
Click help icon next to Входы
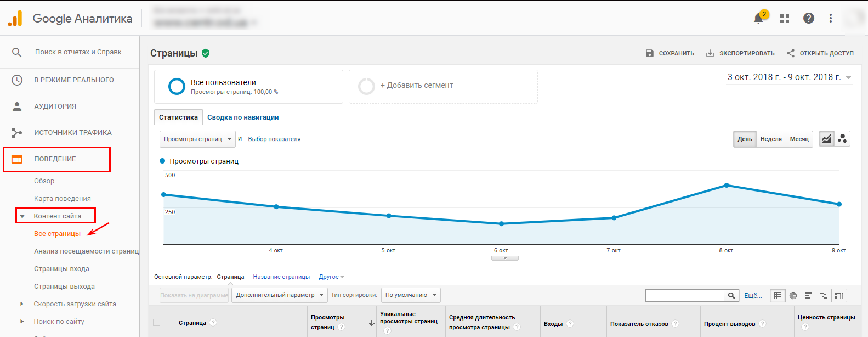pos(570,324)
